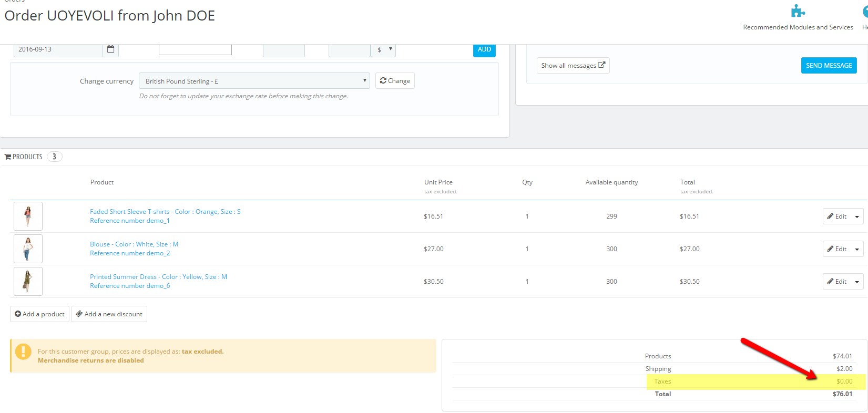868x413 pixels.
Task: Click the date field showing 2016-09-13
Action: 58,49
